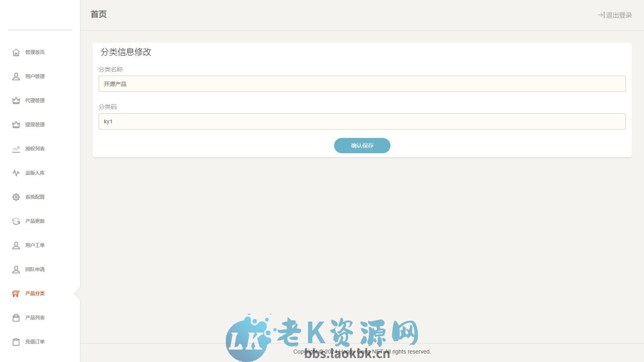Click the 盗版入库 activity icon

point(16,173)
